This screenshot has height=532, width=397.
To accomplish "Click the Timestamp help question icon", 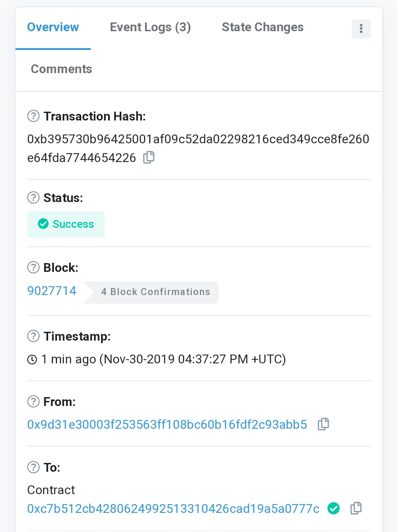I will 33,336.
